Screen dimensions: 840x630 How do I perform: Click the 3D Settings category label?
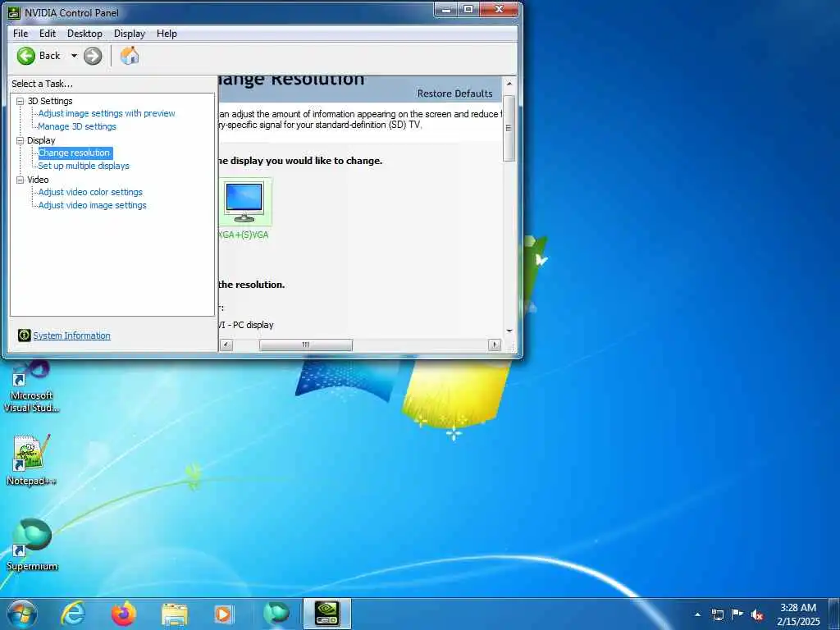(50, 101)
